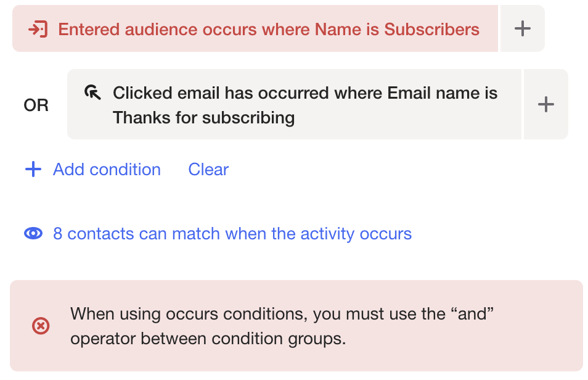Image resolution: width=588 pixels, height=380 pixels.
Task: Click plus button beside Entered audience condition
Action: (522, 28)
